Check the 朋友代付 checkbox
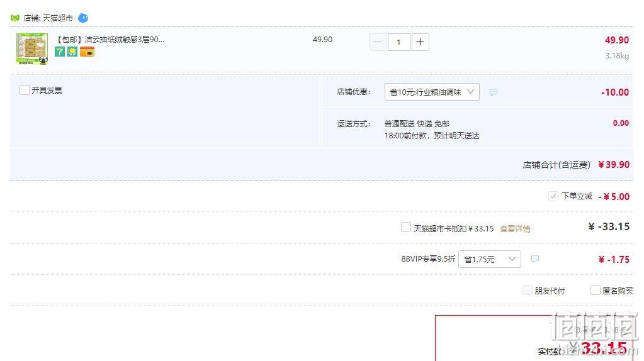644x361 pixels. 528,291
